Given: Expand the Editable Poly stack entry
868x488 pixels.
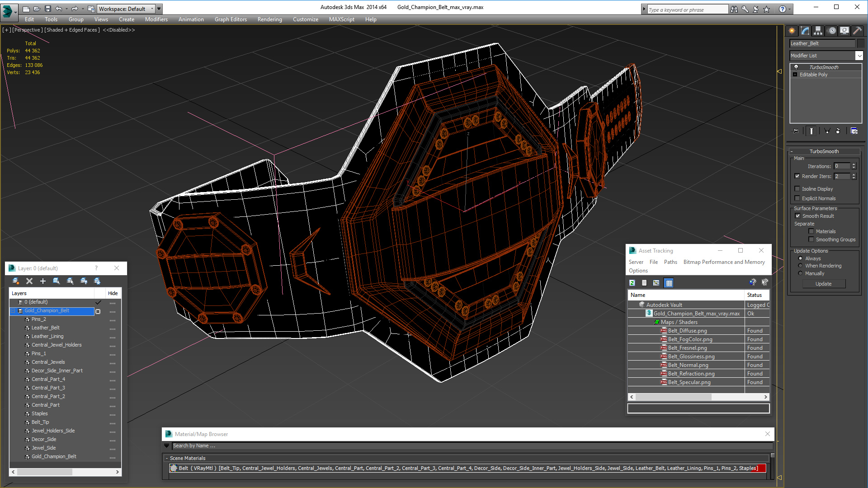Looking at the screenshot, I should [x=795, y=75].
